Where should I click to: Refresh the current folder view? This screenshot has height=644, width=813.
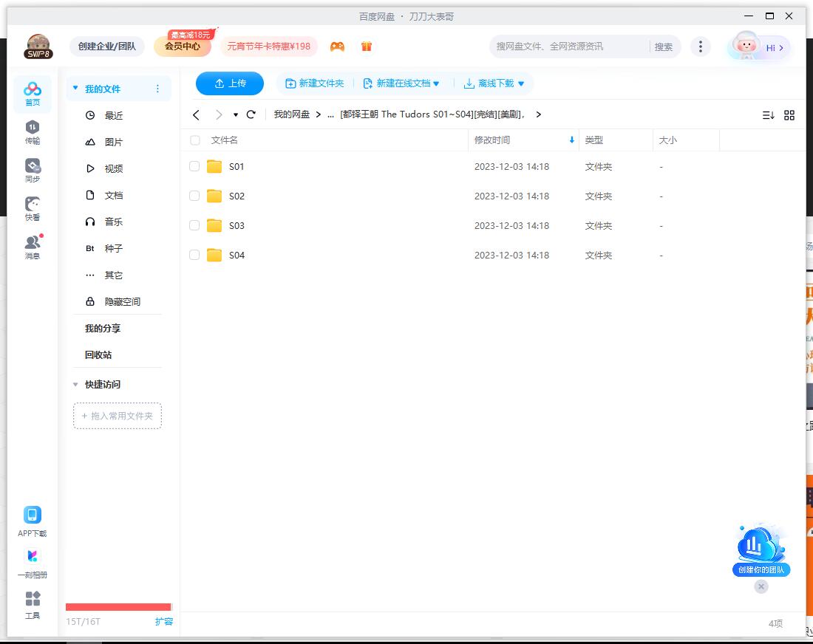[251, 114]
